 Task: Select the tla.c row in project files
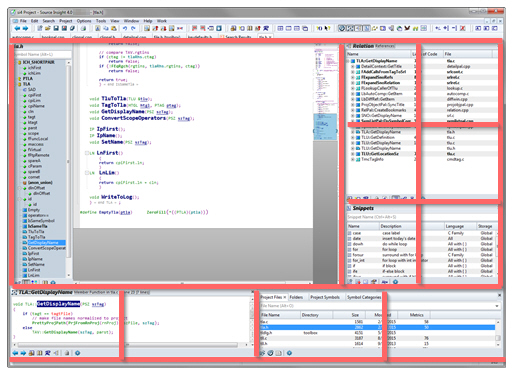(x=377, y=322)
